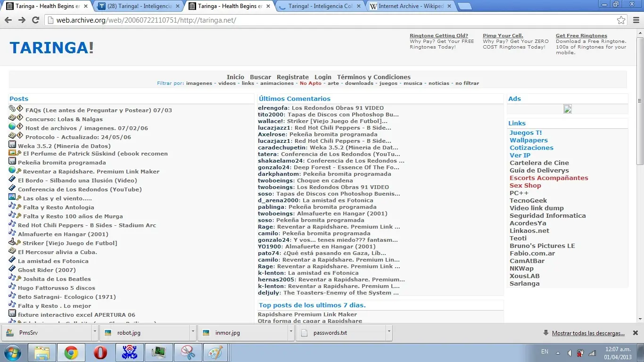Go back to the previous page
The image size is (644, 362).
(x=8, y=20)
